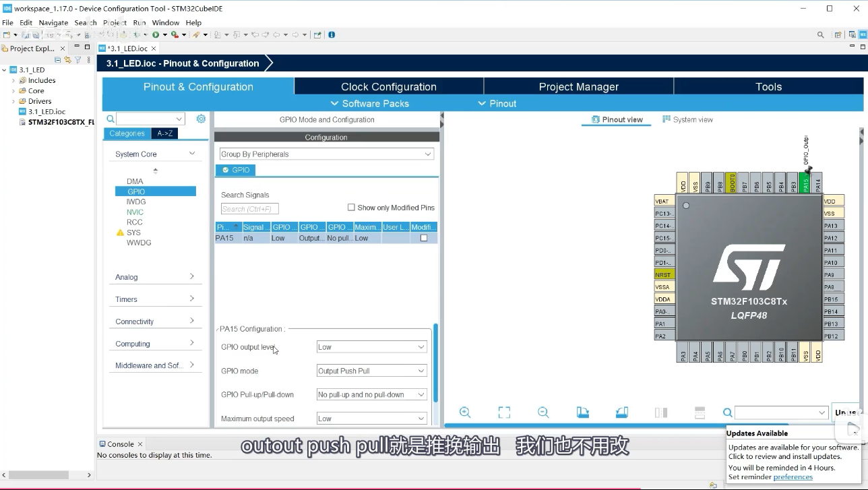Open the peripheral settings gear icon
The width and height of the screenshot is (868, 490).
pyautogui.click(x=201, y=119)
